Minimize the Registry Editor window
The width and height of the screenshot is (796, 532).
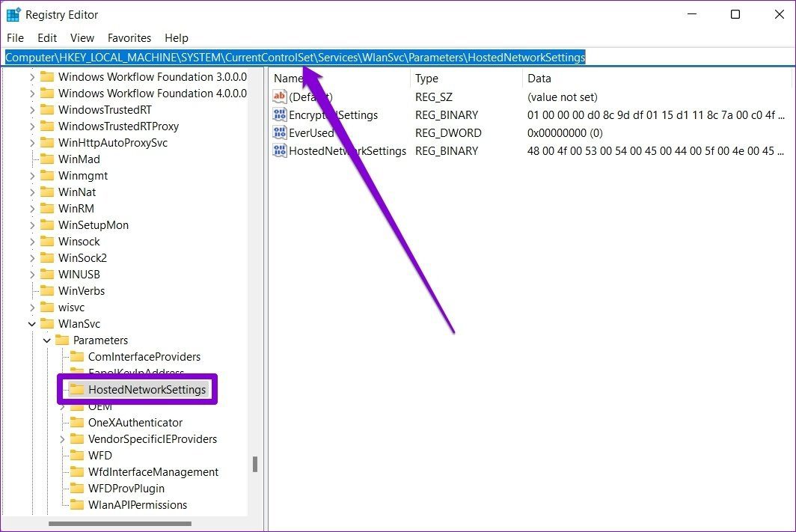pyautogui.click(x=691, y=14)
